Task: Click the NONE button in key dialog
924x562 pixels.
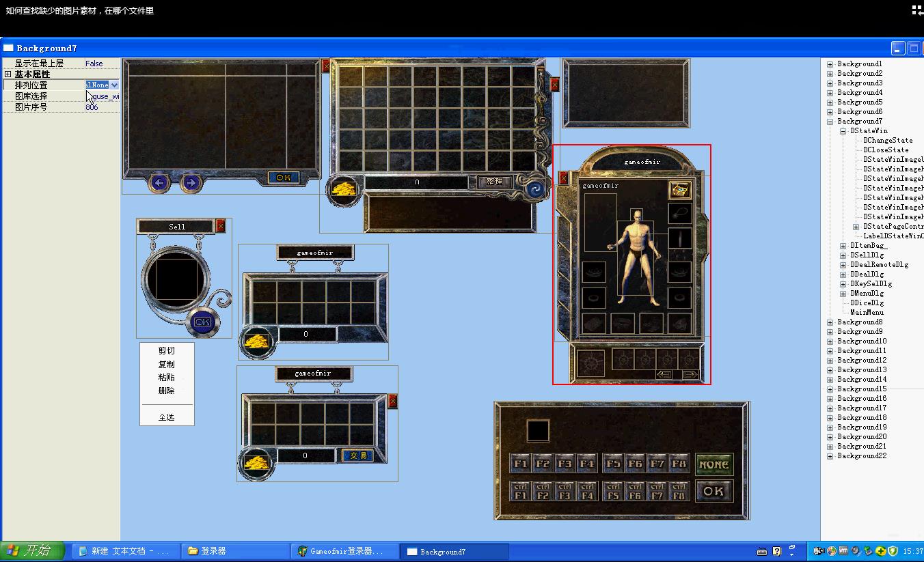Action: pos(714,464)
